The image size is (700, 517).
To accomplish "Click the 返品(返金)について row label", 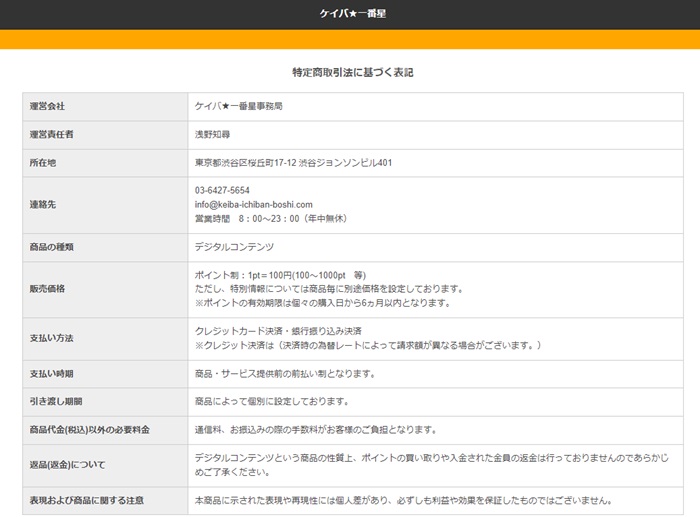I will [67, 465].
